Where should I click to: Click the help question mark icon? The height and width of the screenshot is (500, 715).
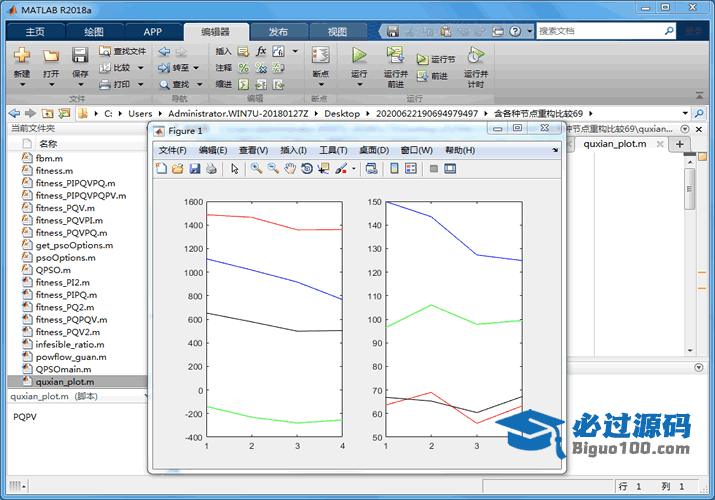click(x=515, y=31)
